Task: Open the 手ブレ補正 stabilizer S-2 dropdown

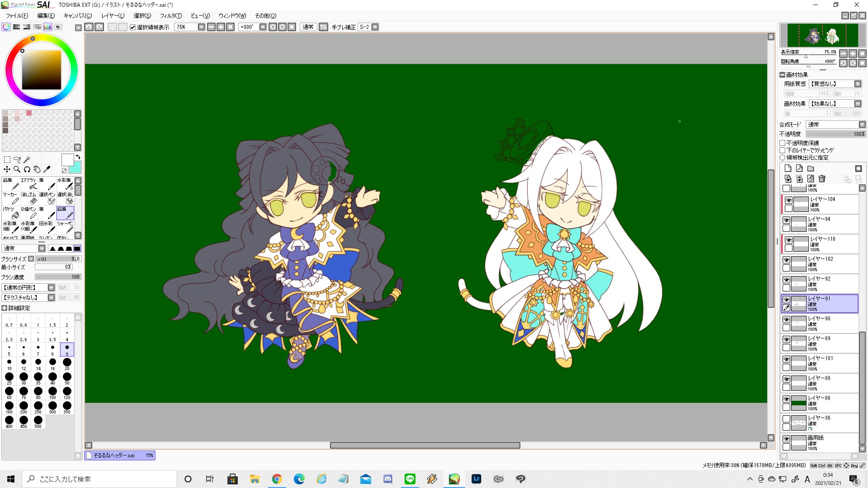Action: pos(375,27)
